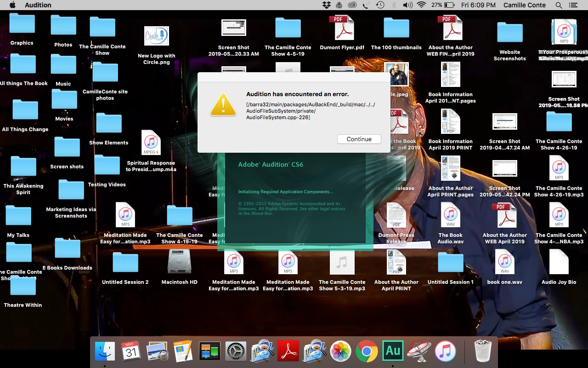The height and width of the screenshot is (368, 588).
Task: Select the Theatre Within folder
Action: point(23,286)
